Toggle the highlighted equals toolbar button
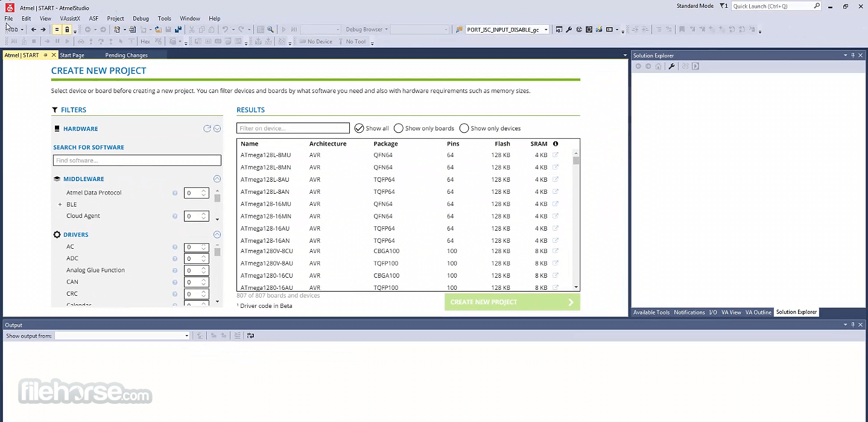The width and height of the screenshot is (868, 422). pos(57,30)
